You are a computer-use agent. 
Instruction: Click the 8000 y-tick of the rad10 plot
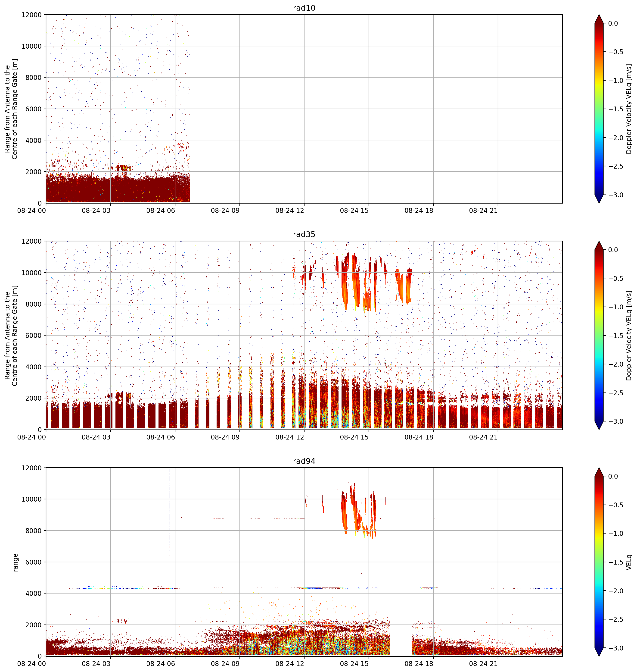(x=33, y=78)
